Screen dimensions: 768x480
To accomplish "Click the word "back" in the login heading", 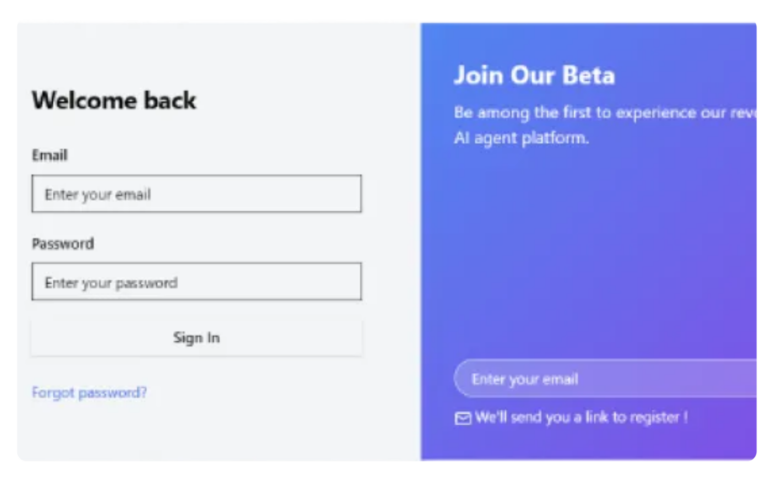I will (169, 100).
